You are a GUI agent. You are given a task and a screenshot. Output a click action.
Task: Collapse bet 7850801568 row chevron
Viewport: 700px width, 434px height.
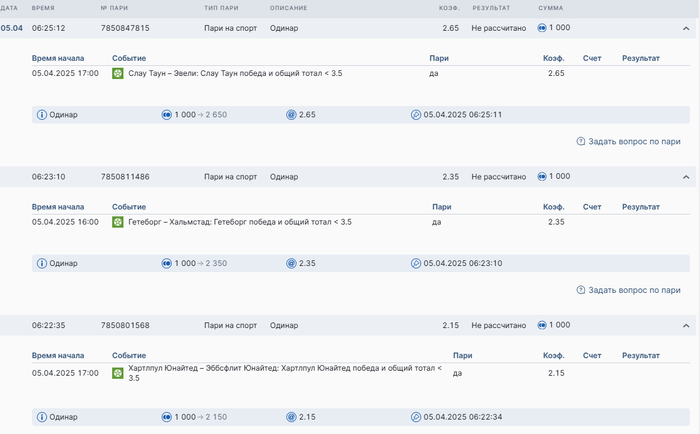coord(686,326)
